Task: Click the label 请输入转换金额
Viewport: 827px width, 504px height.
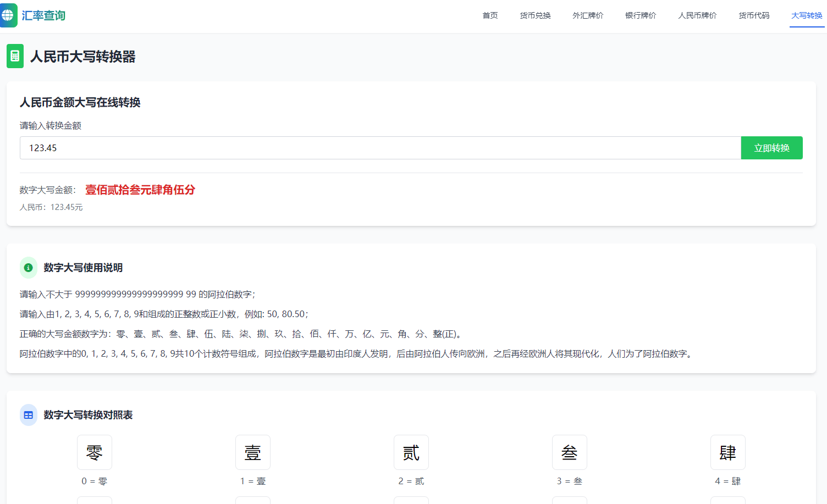Action: [x=51, y=125]
